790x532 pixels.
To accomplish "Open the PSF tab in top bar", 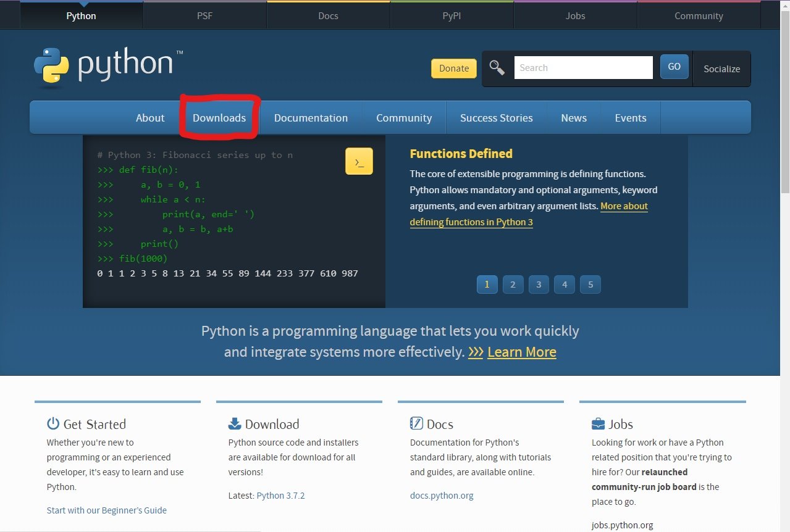I will click(x=204, y=16).
